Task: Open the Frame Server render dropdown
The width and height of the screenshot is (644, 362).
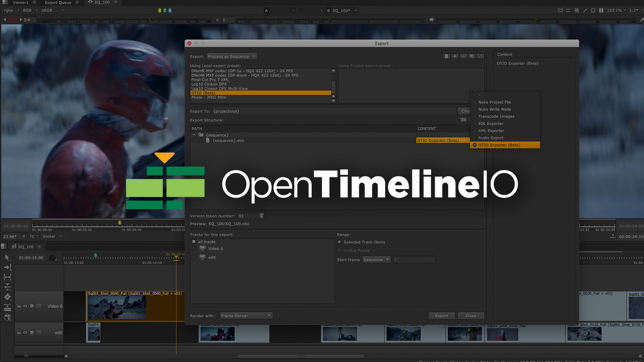Action: (x=246, y=316)
